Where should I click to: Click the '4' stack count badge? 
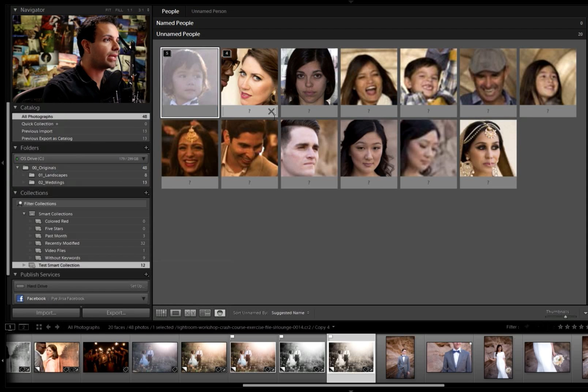[x=226, y=53]
